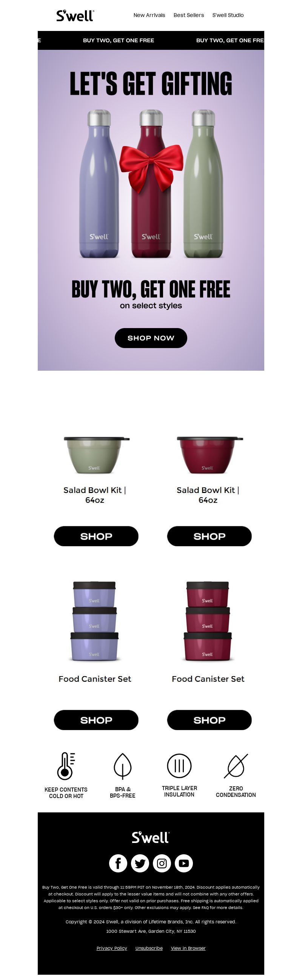
Task: Click the white S'well footer logo
Action: click(151, 837)
